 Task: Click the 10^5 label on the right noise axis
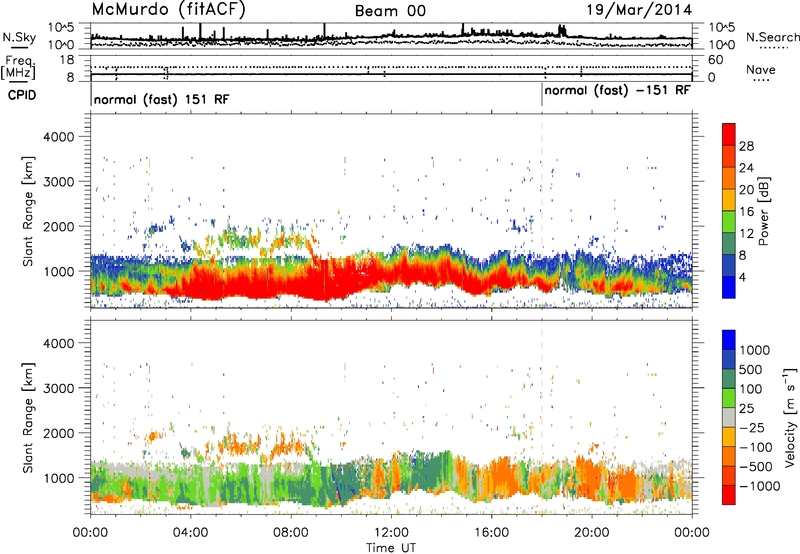pos(722,28)
